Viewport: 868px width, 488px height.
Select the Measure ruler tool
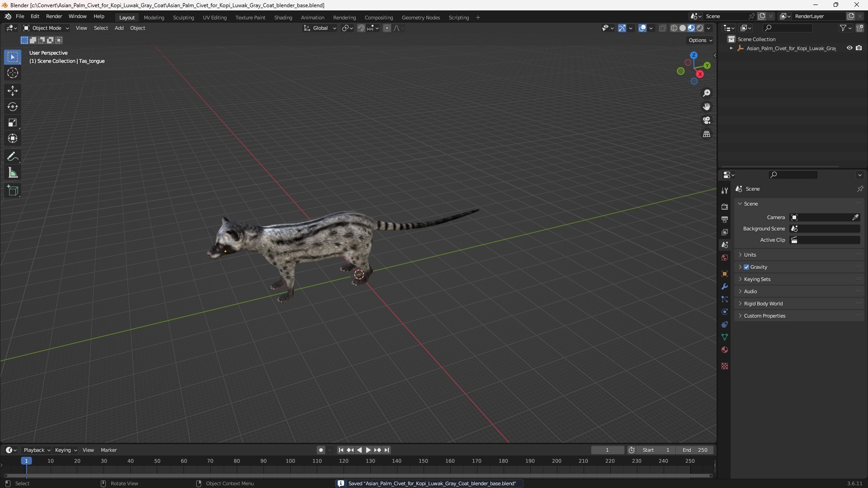pos(13,173)
